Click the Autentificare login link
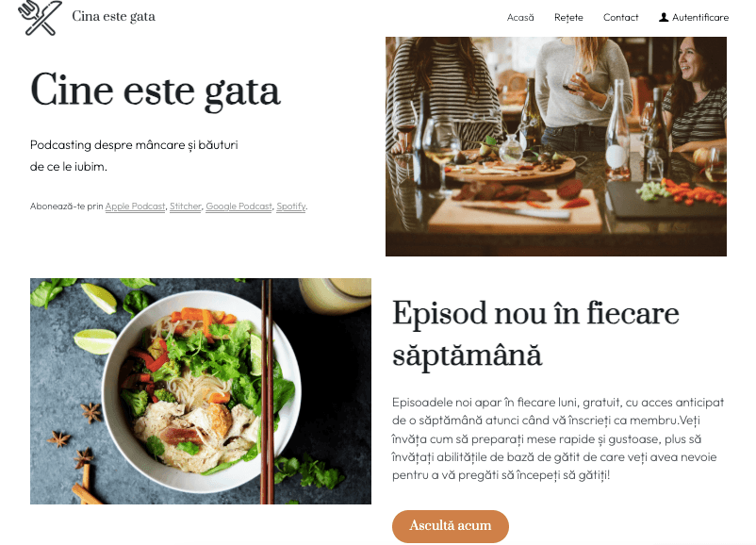The width and height of the screenshot is (756, 545). click(x=700, y=17)
